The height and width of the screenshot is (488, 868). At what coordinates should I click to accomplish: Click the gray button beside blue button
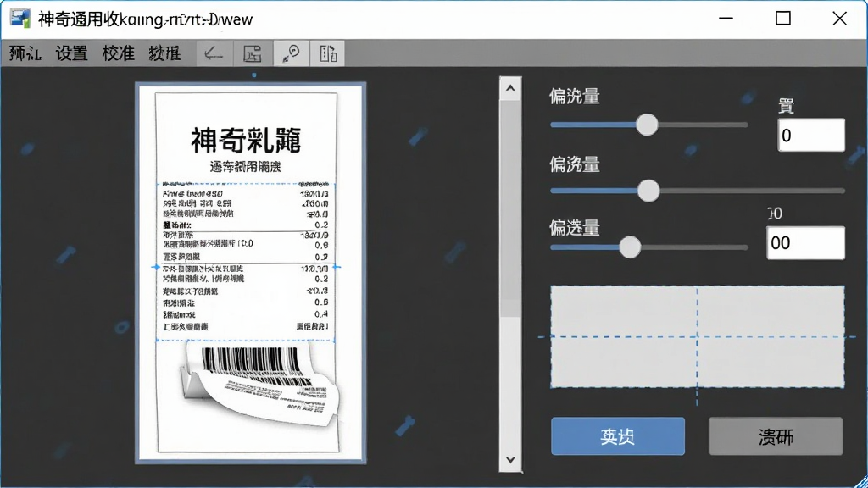[776, 436]
